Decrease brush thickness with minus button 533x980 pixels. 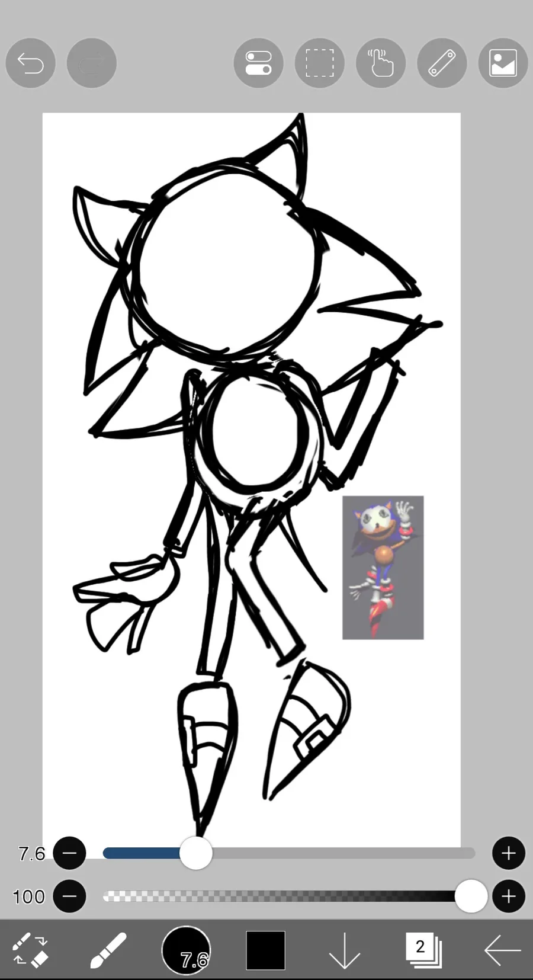[x=70, y=853]
